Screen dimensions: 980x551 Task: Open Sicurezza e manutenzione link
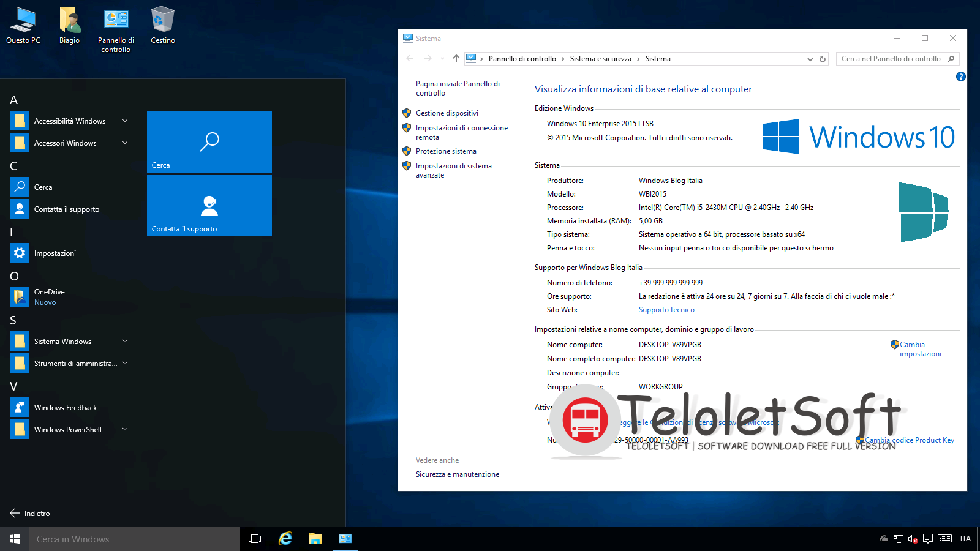coord(458,474)
